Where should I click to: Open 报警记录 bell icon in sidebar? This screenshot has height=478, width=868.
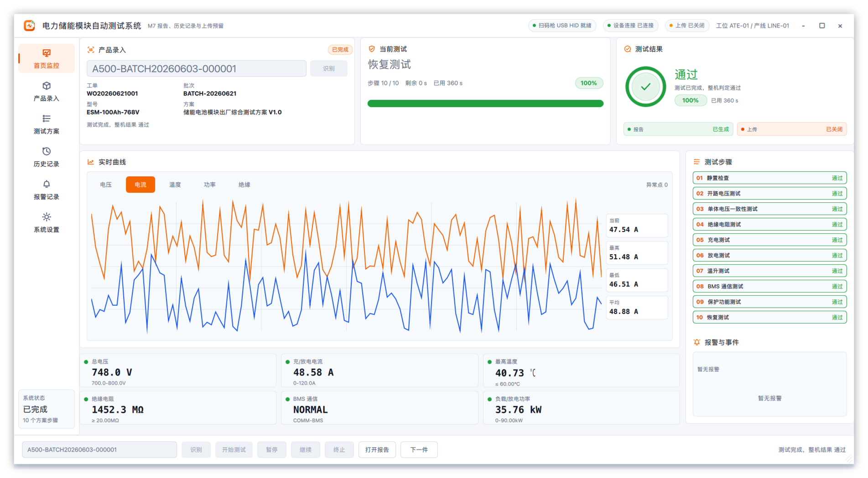tap(47, 185)
